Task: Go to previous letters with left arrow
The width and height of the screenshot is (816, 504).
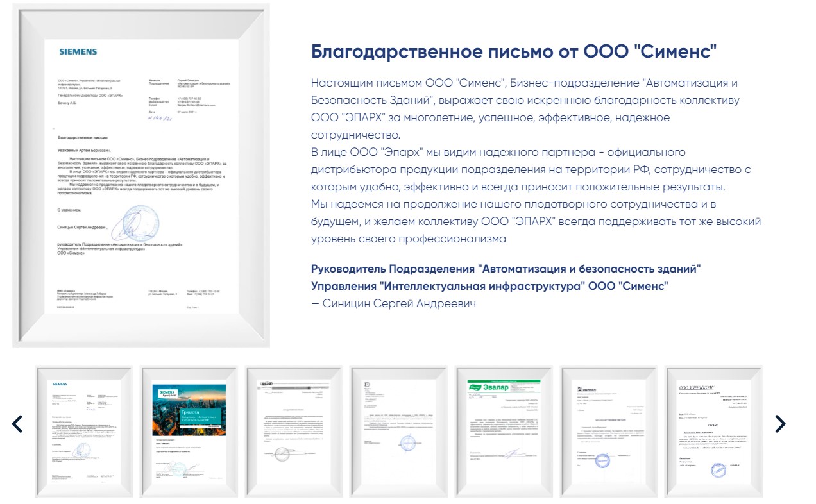Action: click(x=17, y=423)
